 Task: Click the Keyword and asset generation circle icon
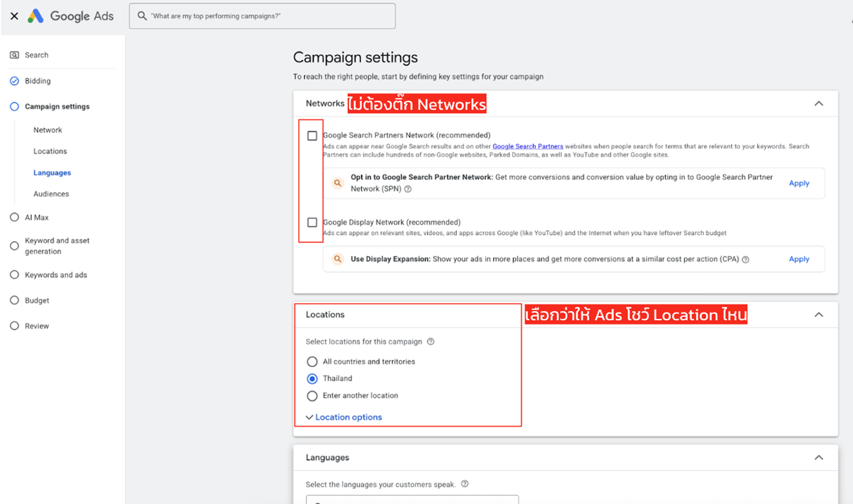pos(14,246)
